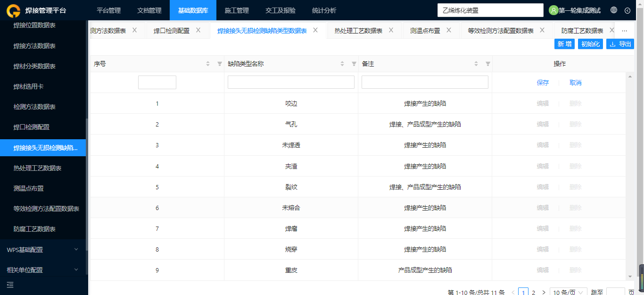The height and width of the screenshot is (295, 644).
Task: Expand 相关单位配置 menu
Action: pyautogui.click(x=43, y=270)
